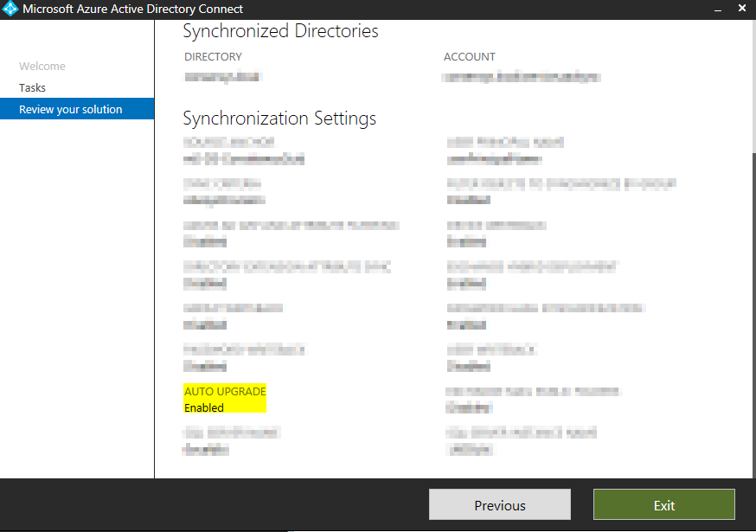Open the Tasks step in sidebar
Image resolution: width=756 pixels, height=532 pixels.
pos(33,87)
